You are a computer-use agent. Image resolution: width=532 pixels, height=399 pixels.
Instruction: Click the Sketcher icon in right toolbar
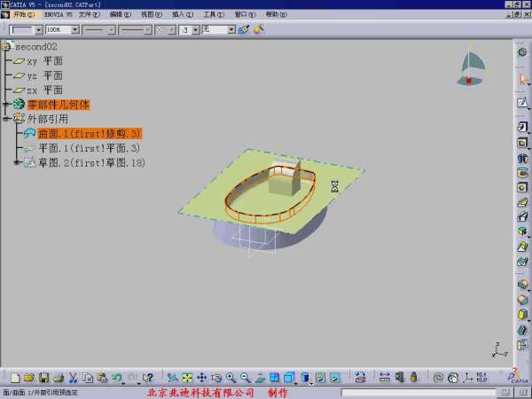(522, 103)
